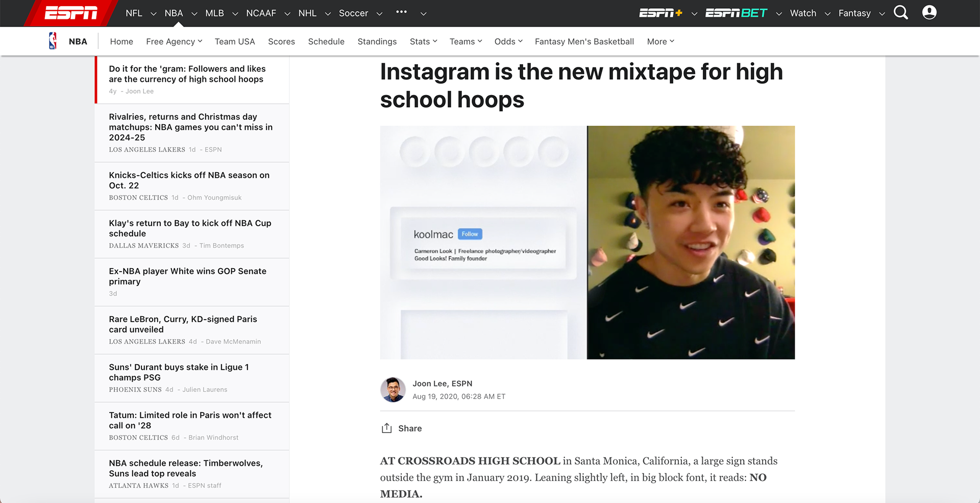Image resolution: width=980 pixels, height=503 pixels.
Task: Open the user profile icon
Action: point(929,13)
